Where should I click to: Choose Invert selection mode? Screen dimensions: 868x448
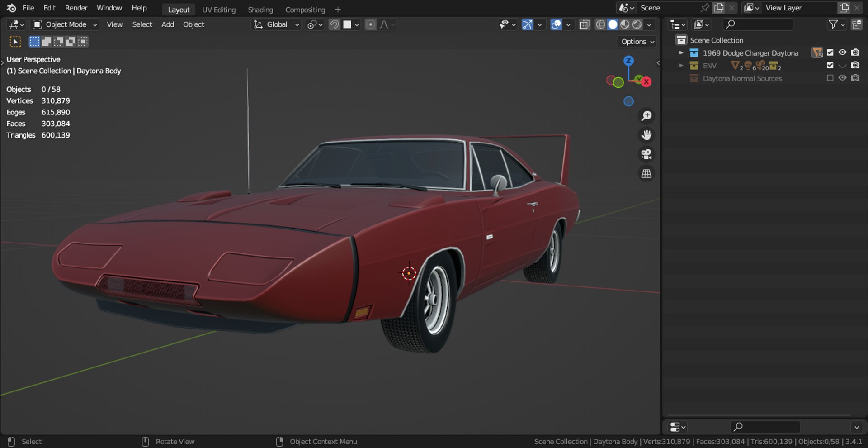coord(71,42)
